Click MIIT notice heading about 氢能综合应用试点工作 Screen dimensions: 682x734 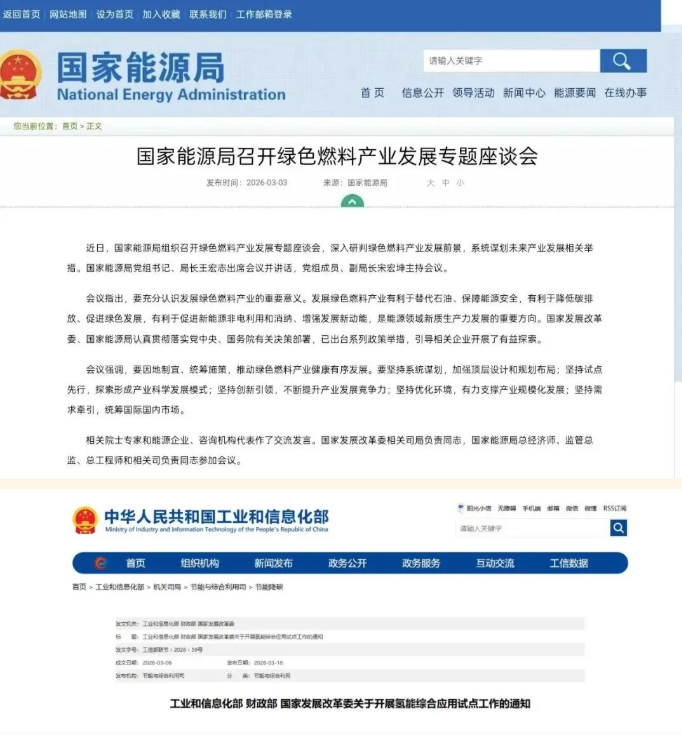[x=350, y=703]
